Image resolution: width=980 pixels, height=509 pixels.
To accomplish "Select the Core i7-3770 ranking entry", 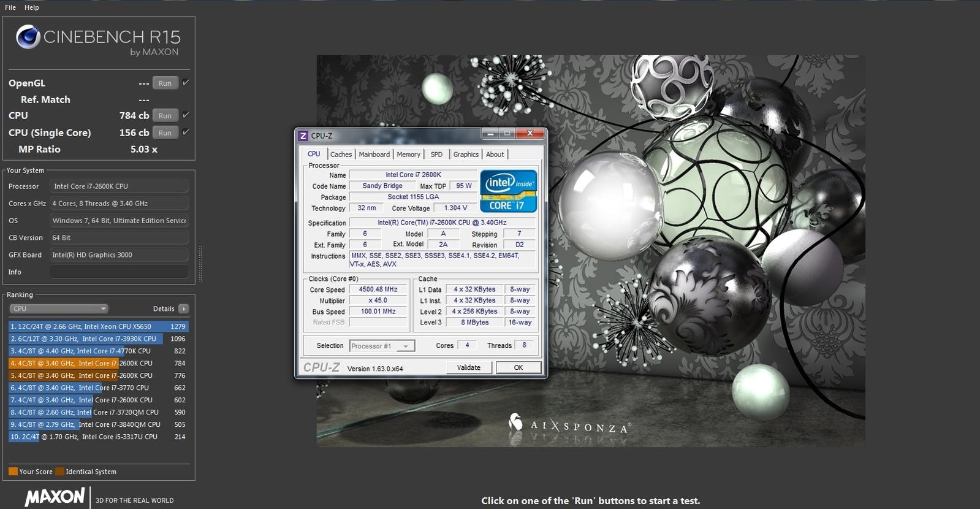I will [98, 388].
